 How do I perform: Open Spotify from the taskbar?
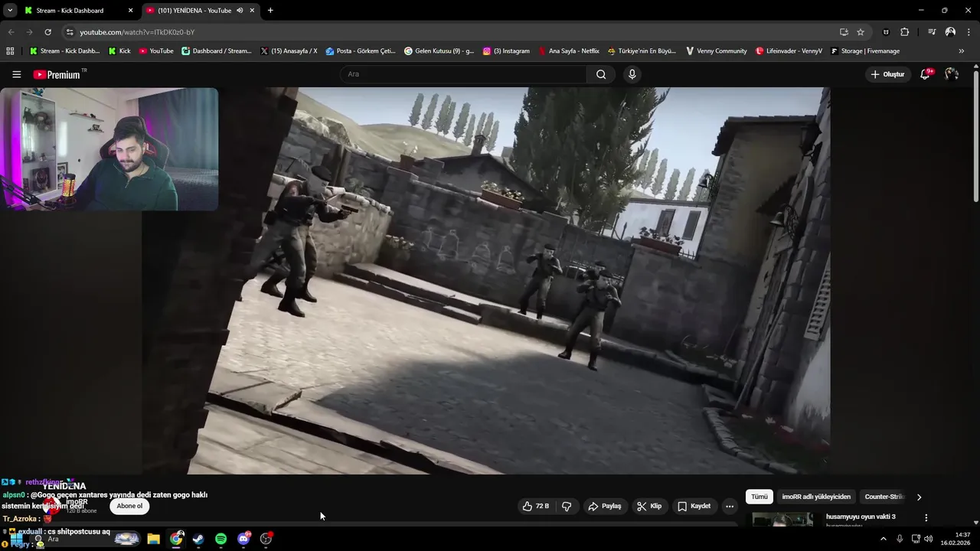pos(220,539)
